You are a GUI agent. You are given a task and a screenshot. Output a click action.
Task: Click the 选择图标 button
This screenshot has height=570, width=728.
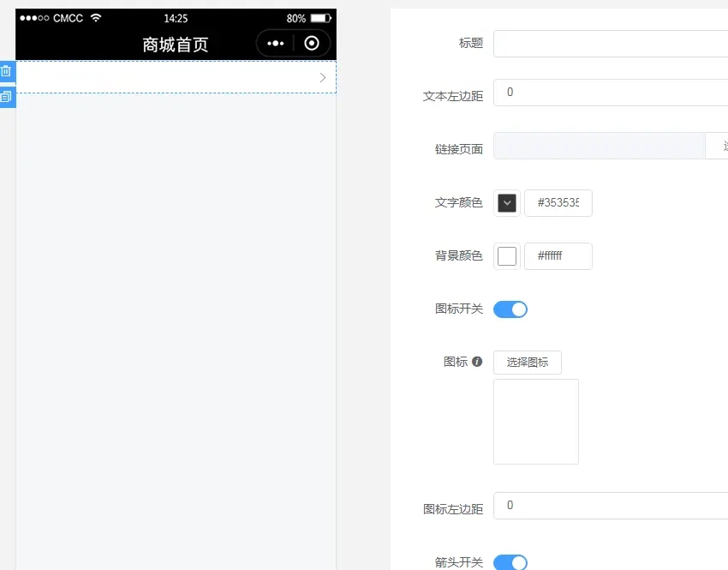(x=528, y=363)
